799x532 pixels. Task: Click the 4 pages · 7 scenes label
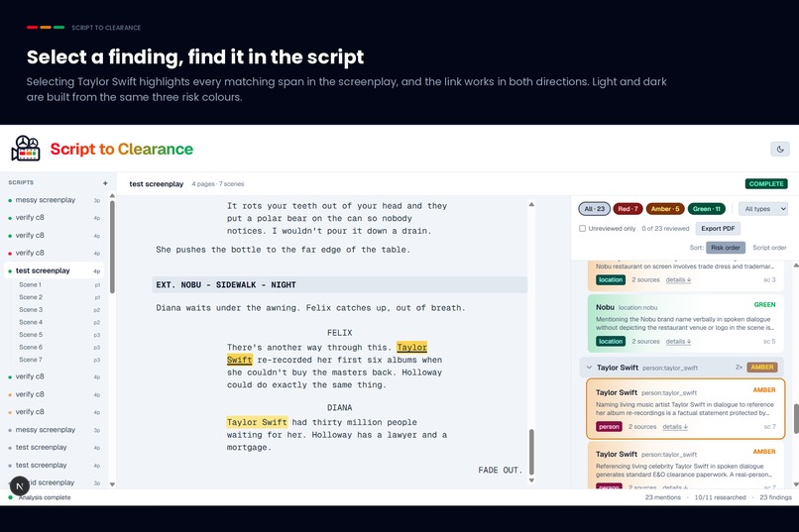click(x=217, y=184)
